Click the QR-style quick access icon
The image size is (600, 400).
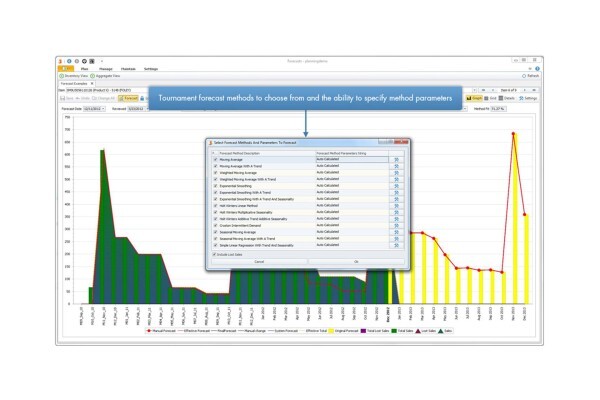(x=92, y=61)
